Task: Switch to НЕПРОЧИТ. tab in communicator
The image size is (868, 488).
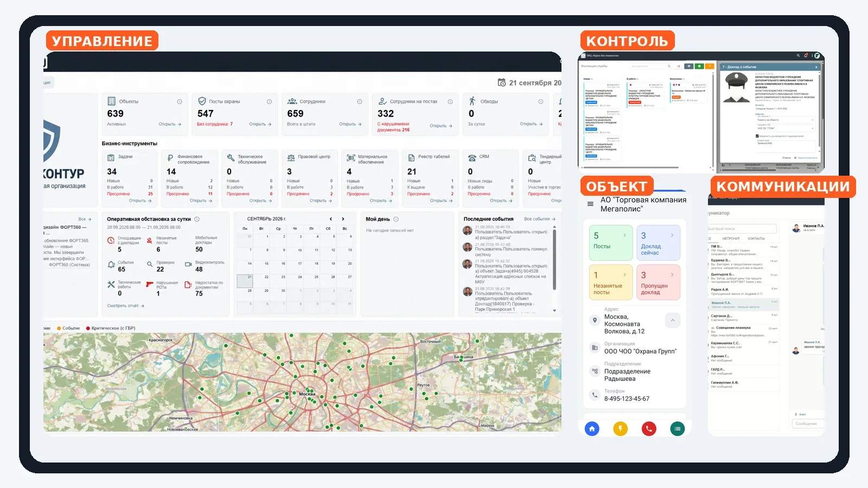Action: 731,239
